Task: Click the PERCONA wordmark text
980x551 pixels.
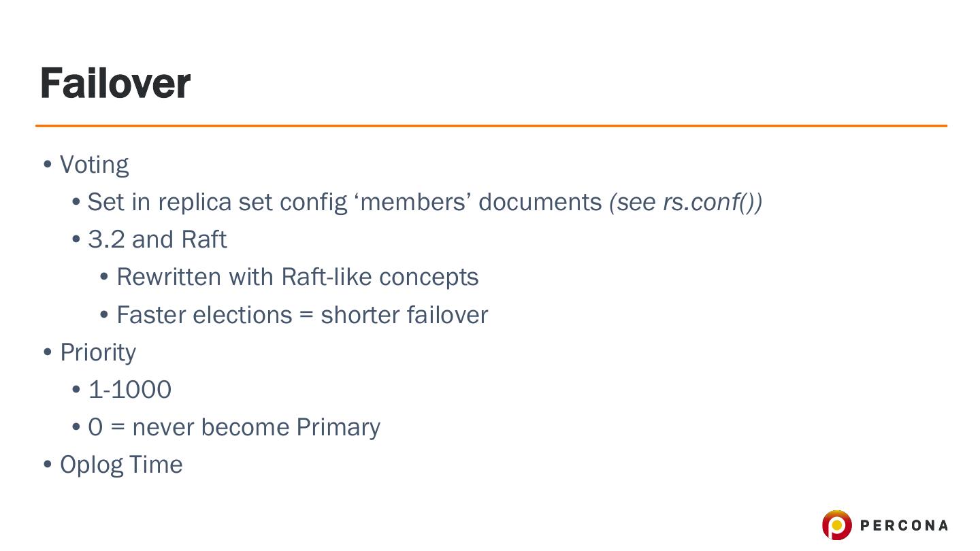Action: point(904,525)
